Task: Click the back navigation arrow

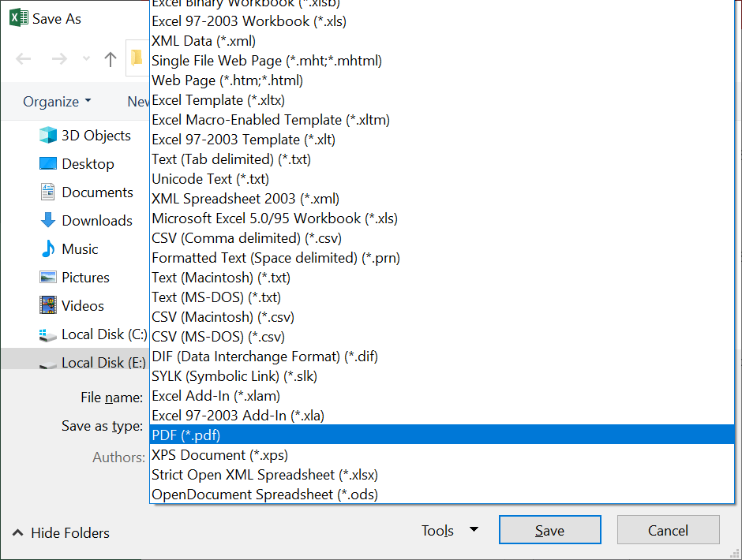Action: 24,57
